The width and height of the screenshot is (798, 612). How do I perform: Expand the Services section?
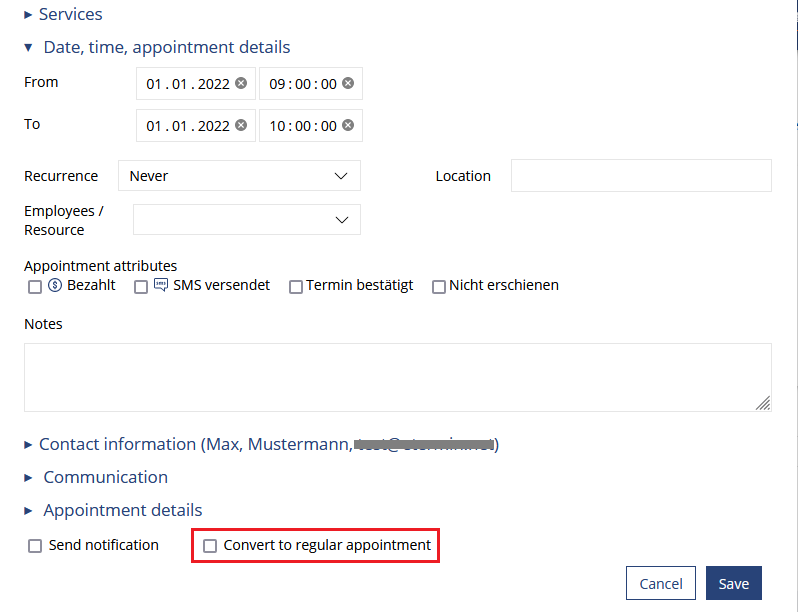pyautogui.click(x=63, y=14)
